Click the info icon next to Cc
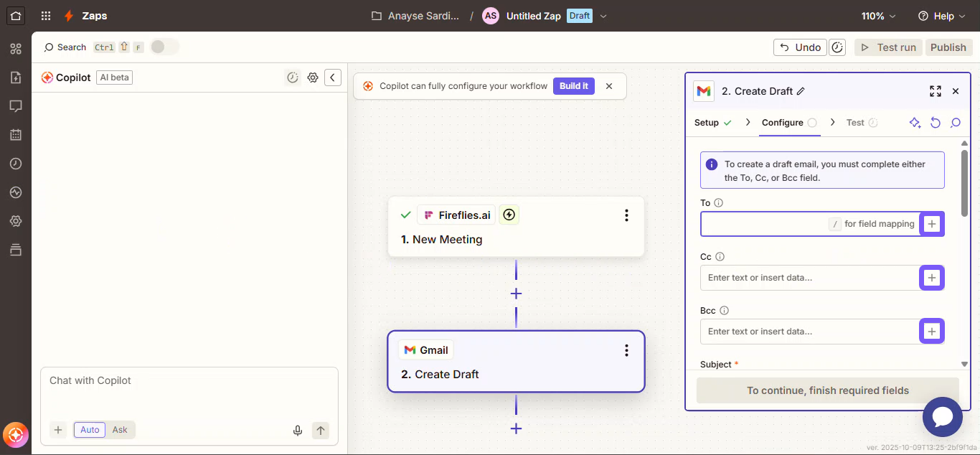This screenshot has width=980, height=455. pyautogui.click(x=720, y=257)
